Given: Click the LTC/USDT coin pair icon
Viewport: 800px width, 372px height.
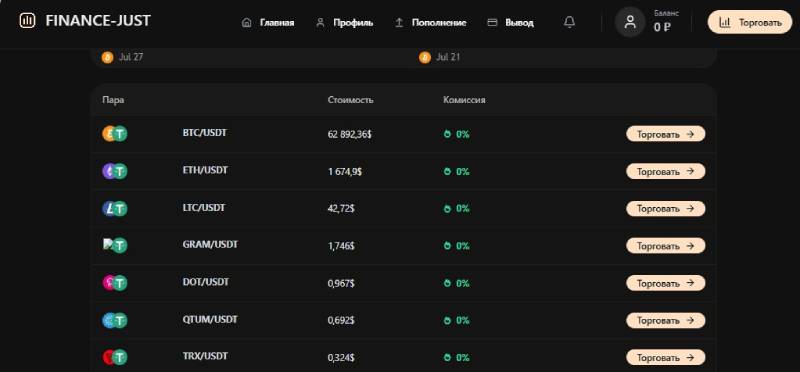Looking at the screenshot, I should pyautogui.click(x=115, y=209).
